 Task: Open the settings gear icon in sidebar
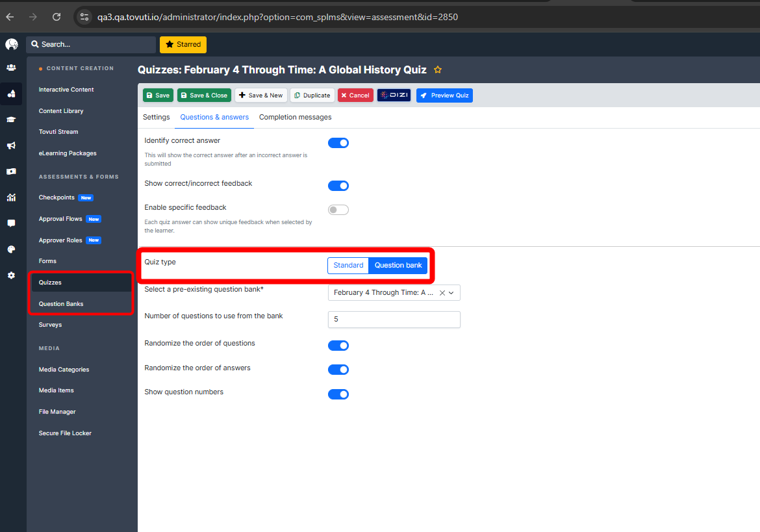[x=11, y=275]
